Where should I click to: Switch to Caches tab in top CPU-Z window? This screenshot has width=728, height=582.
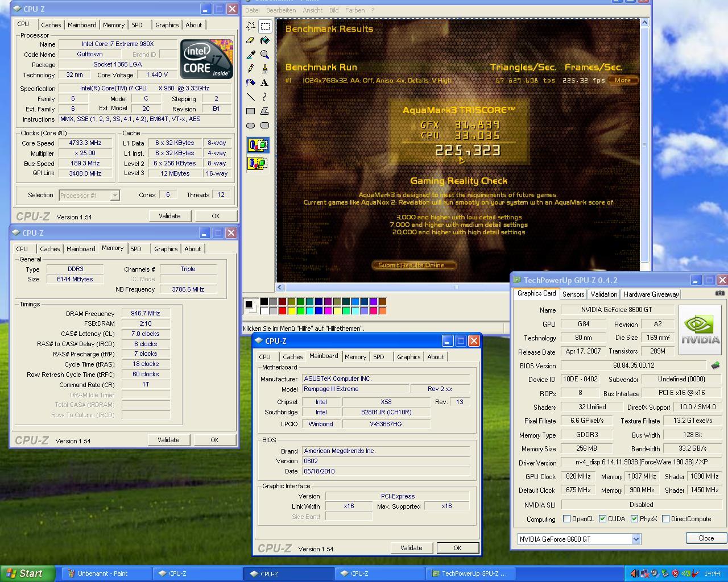(x=51, y=25)
